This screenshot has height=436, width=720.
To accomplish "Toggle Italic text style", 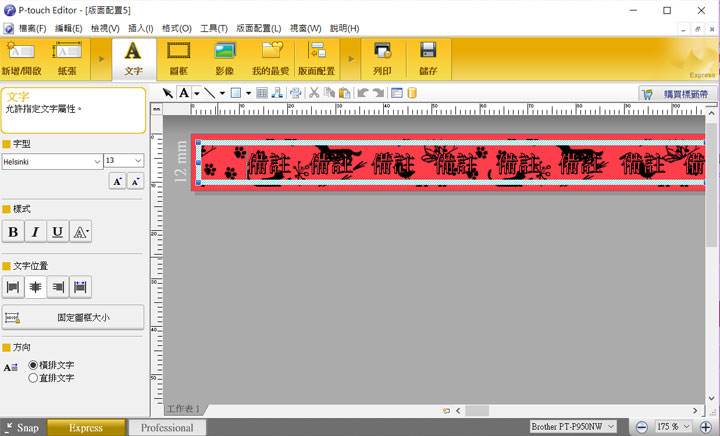I will pyautogui.click(x=35, y=232).
